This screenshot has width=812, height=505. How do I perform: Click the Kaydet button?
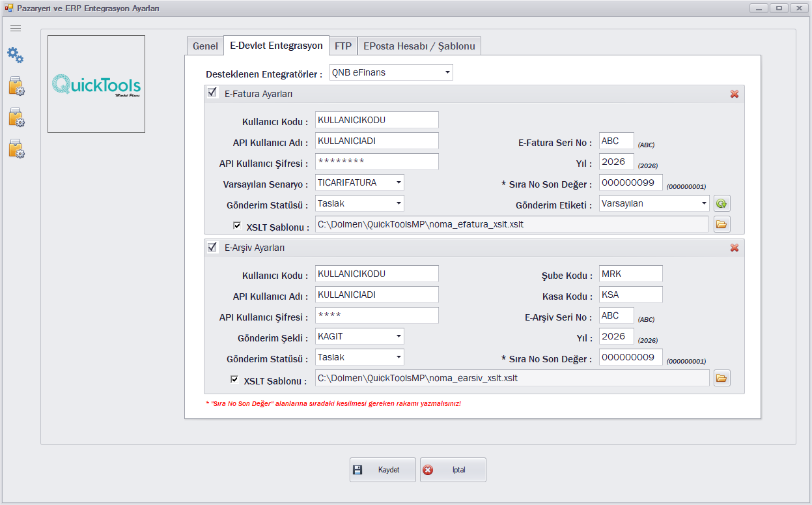[383, 470]
